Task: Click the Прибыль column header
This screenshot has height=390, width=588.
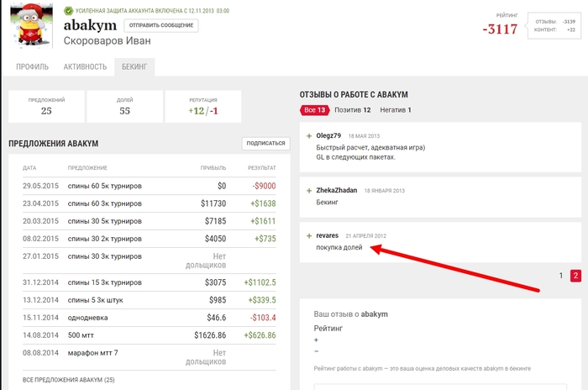Action: point(213,168)
